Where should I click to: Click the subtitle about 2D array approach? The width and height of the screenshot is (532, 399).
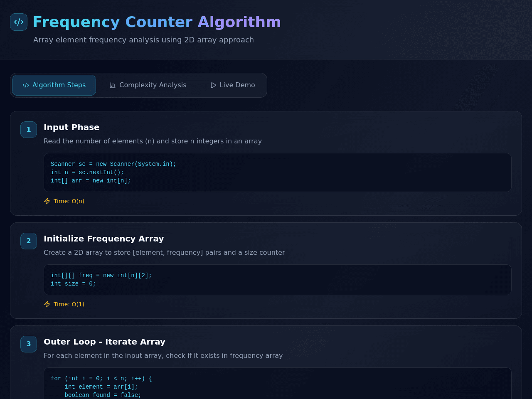[143, 40]
